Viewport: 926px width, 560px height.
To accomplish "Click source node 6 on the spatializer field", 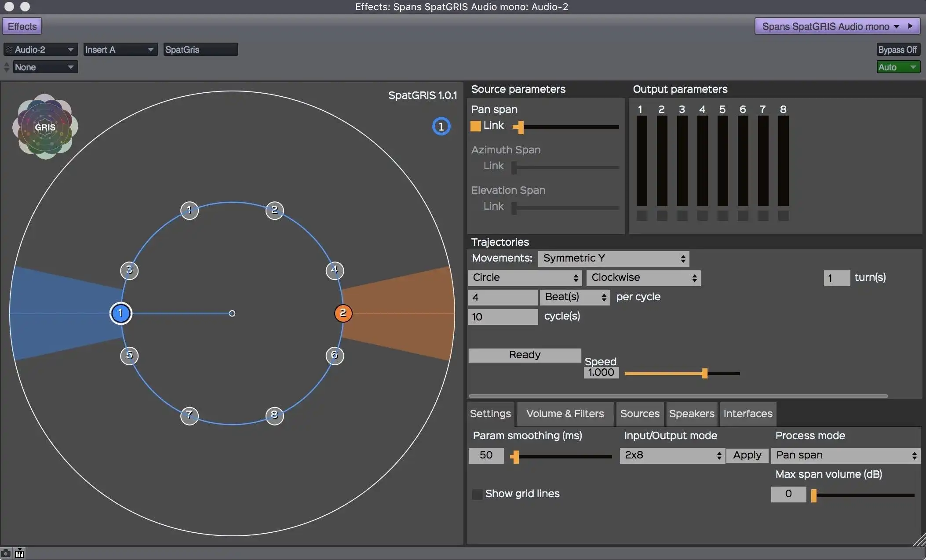I will coord(335,355).
